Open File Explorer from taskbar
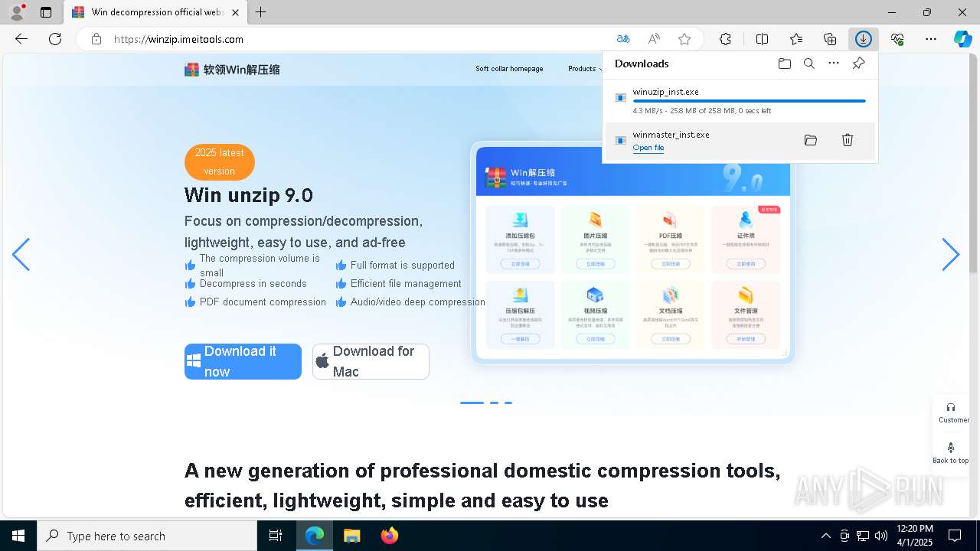The width and height of the screenshot is (980, 551). pyautogui.click(x=351, y=536)
